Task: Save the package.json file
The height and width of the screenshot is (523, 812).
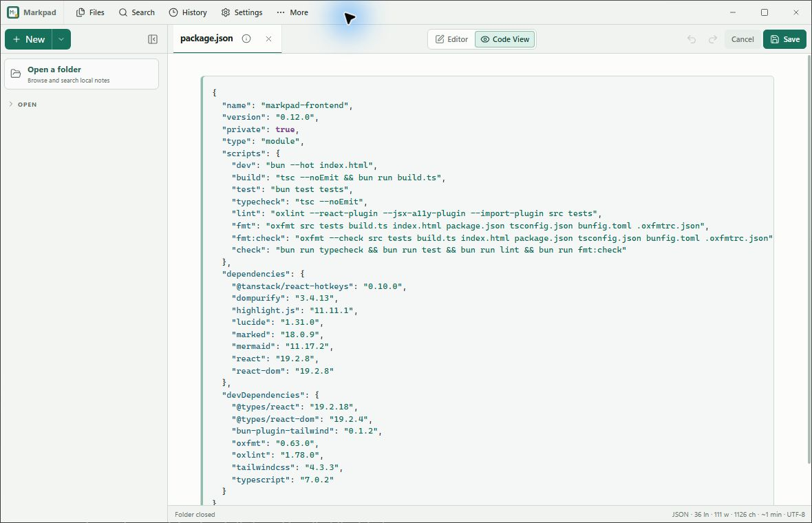Action: pos(784,39)
